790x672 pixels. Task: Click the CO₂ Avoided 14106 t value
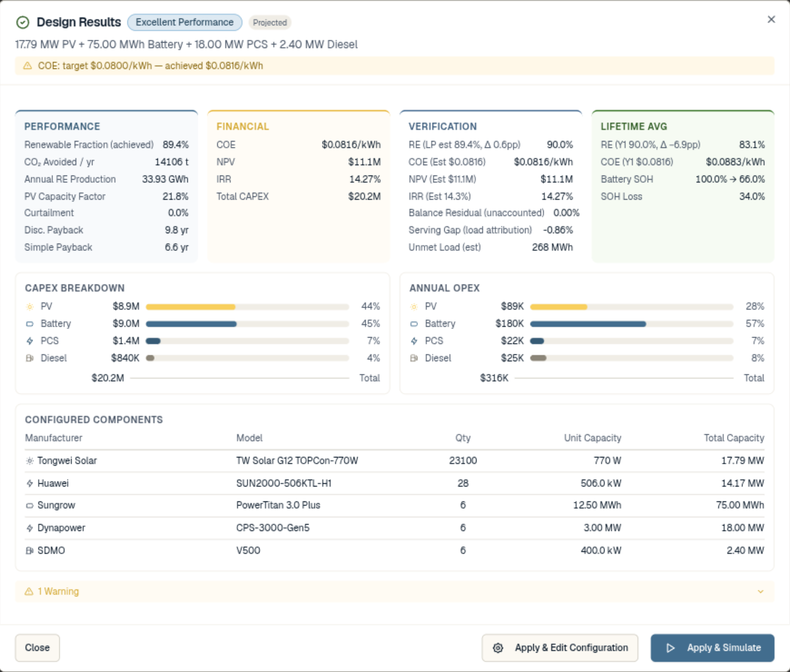(172, 162)
